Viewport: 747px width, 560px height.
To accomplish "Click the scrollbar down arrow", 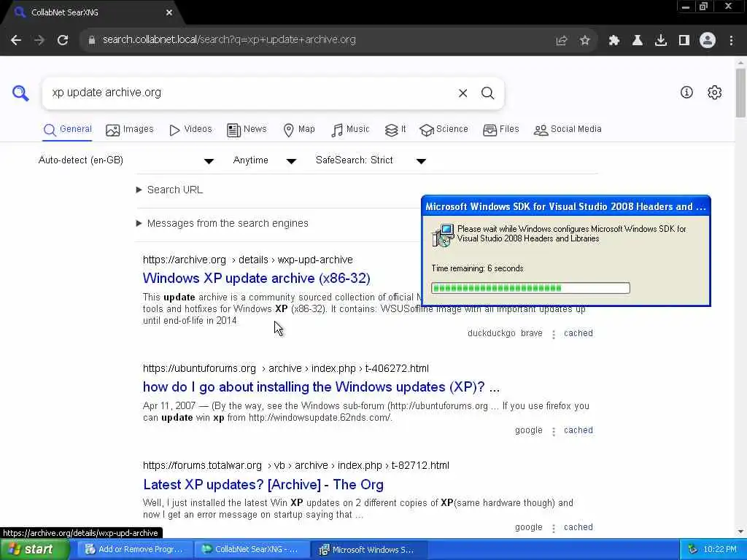I will pos(740,532).
